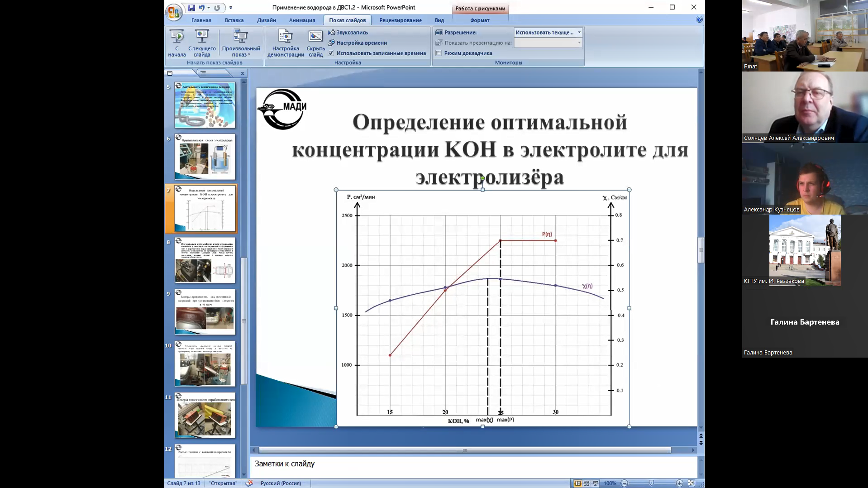Toggle Использовать записанные времена checkbox
868x488 pixels.
(x=331, y=53)
